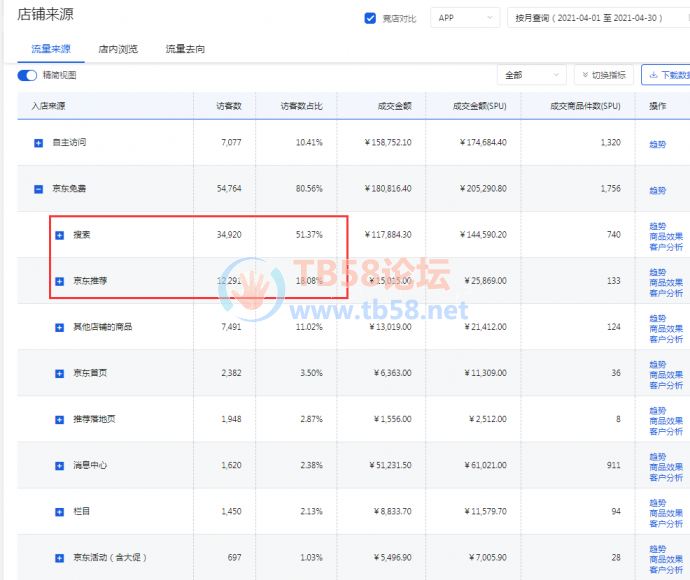Click the 下载数据 button

(666, 75)
